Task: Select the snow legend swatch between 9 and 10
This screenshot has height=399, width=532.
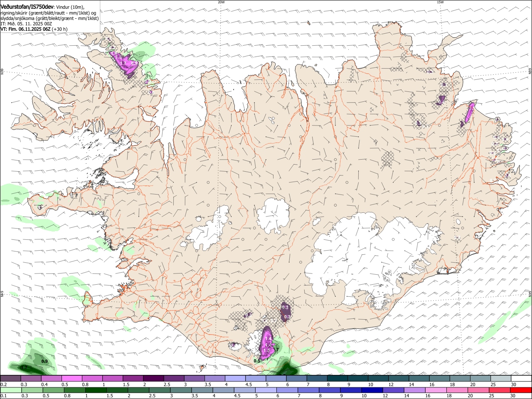Action: pos(358,378)
